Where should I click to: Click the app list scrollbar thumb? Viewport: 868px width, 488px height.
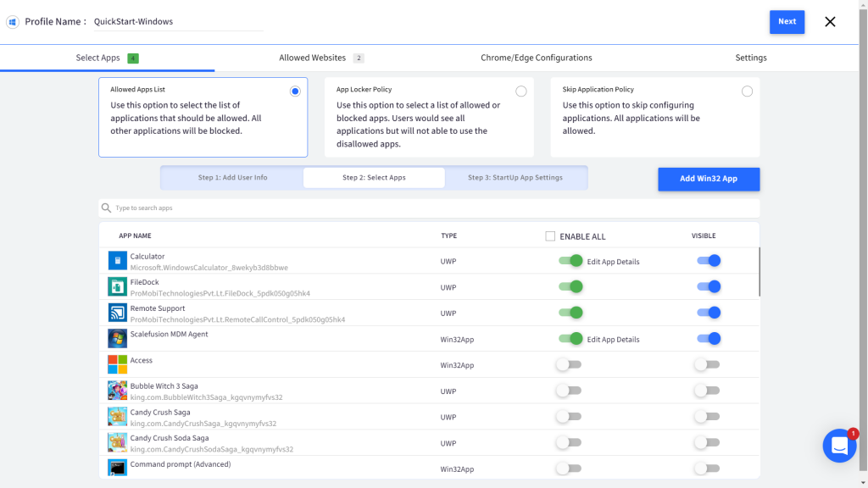pos(759,271)
